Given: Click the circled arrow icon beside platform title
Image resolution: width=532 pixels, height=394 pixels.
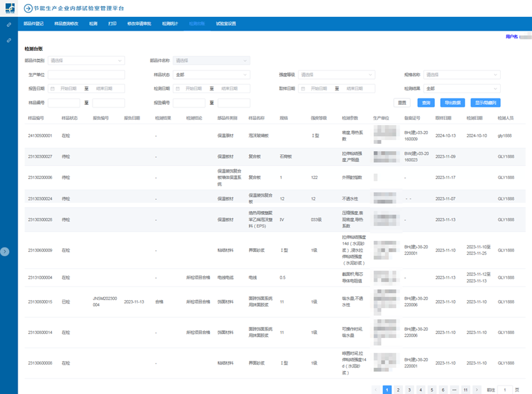Looking at the screenshot, I should click(28, 8).
